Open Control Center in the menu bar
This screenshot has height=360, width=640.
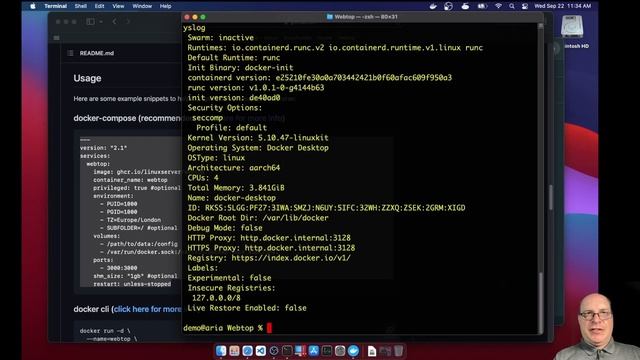click(525, 6)
